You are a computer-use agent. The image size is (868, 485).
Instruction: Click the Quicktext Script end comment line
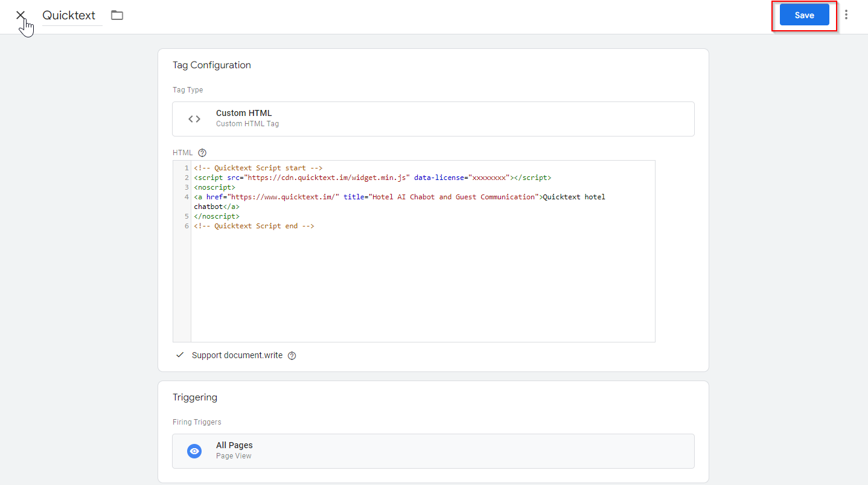click(x=254, y=226)
